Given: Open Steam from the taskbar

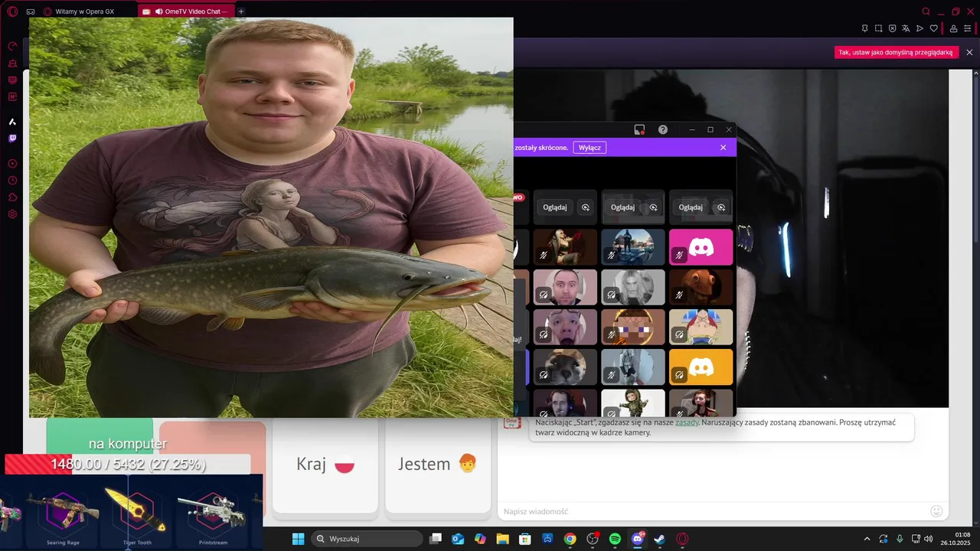Looking at the screenshot, I should 659,539.
